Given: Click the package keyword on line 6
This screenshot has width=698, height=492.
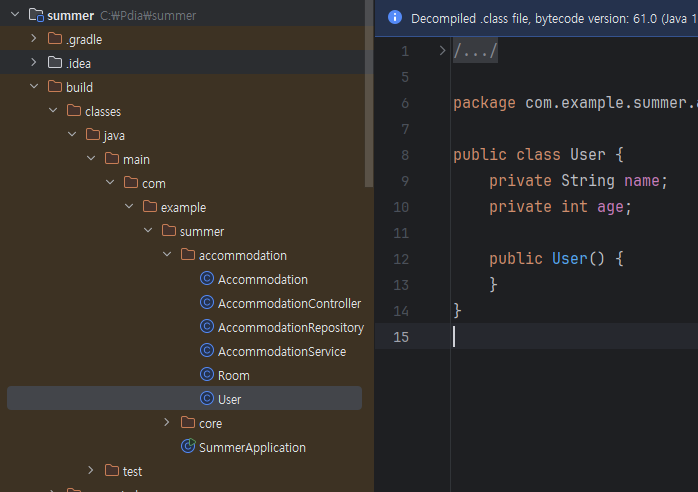Looking at the screenshot, I should tap(484, 103).
